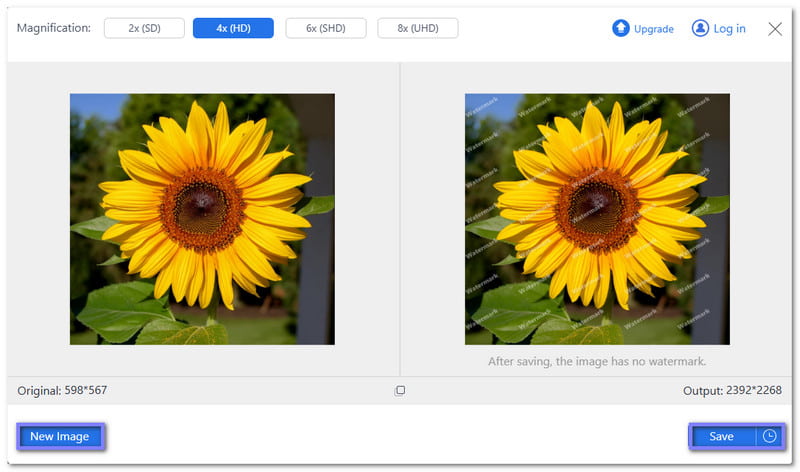
Task: Choose the 4x (HD) magnification option
Action: click(233, 28)
